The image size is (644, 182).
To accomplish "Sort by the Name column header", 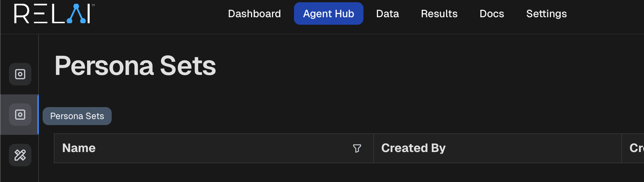I will [x=79, y=148].
